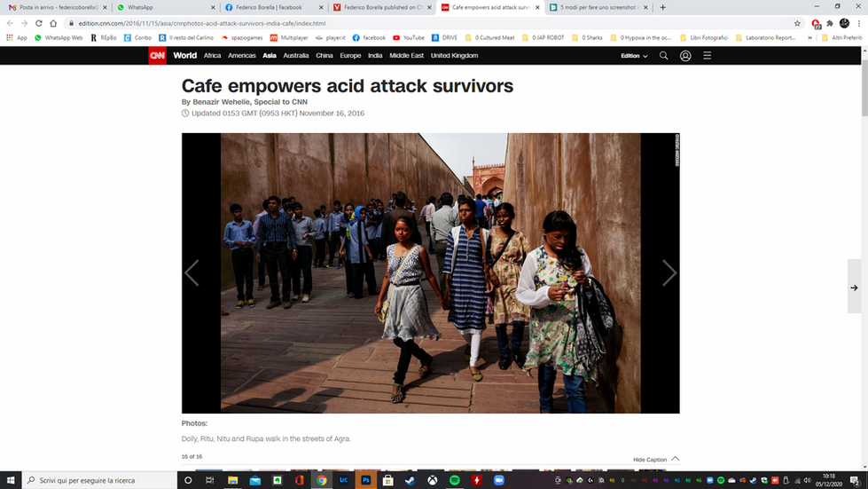Screen dimensions: 868x489
Task: Open File Explorer from the taskbar
Action: pos(232,480)
